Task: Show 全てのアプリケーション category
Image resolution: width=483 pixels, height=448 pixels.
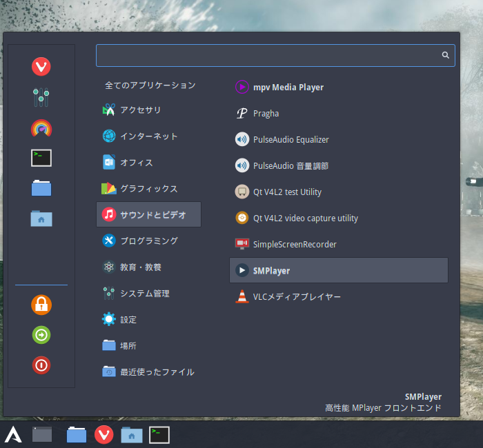Action: click(x=150, y=85)
